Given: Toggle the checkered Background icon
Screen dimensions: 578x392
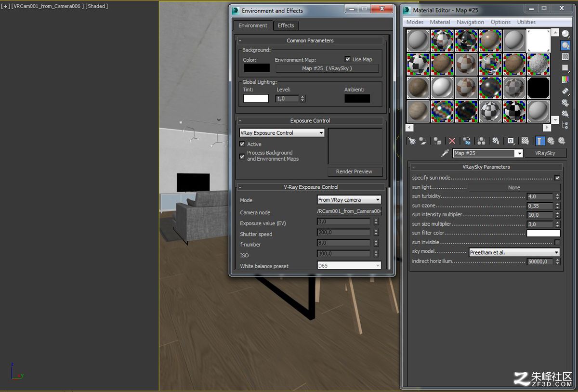Looking at the screenshot, I should 565,57.
